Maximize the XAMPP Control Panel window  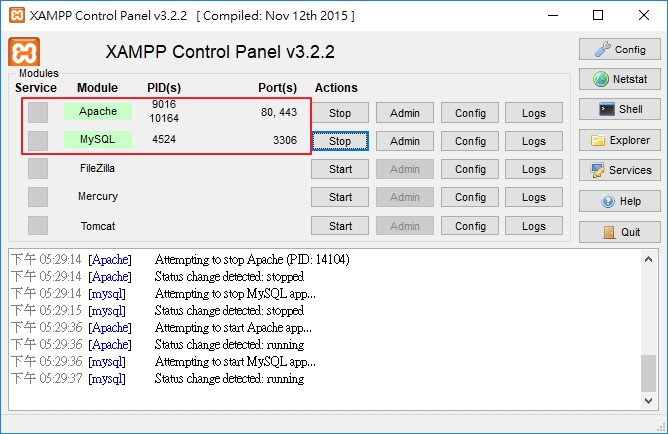[598, 15]
